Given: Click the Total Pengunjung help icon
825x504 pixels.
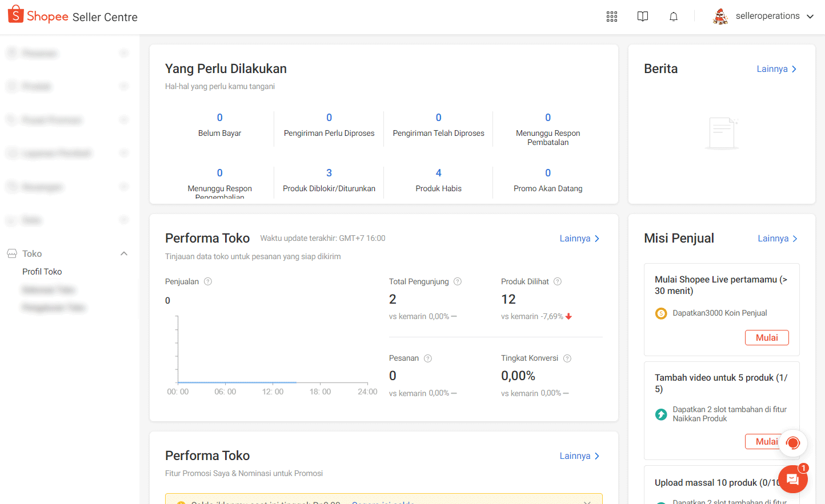Looking at the screenshot, I should (458, 281).
